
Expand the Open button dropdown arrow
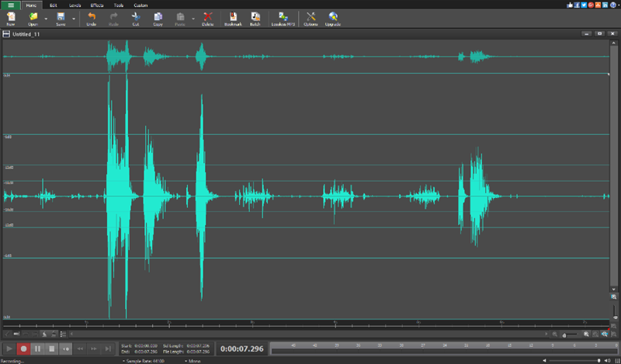(46, 19)
